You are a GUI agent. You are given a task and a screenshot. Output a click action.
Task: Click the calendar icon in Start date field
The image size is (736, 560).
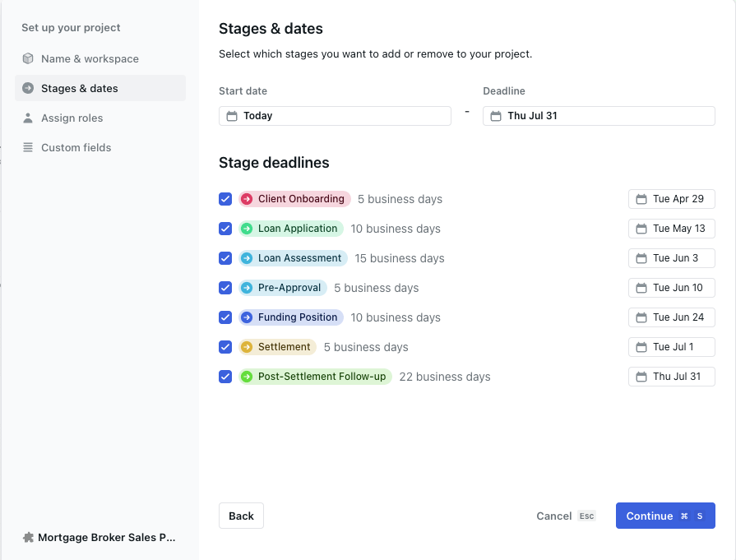pyautogui.click(x=232, y=116)
